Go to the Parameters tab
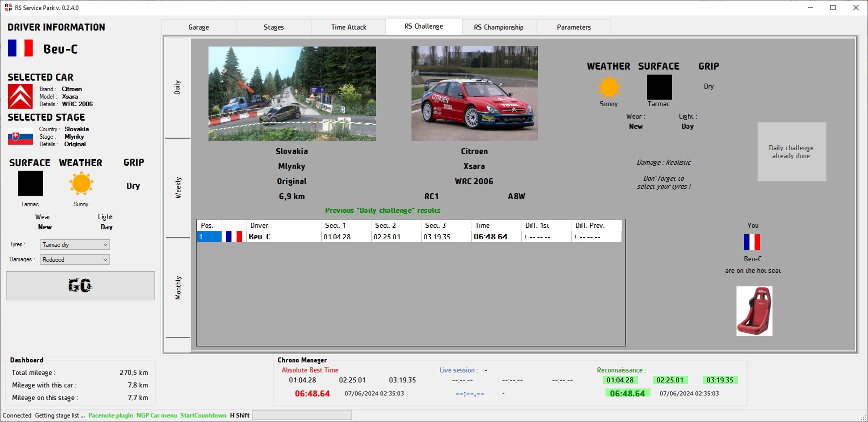This screenshot has width=868, height=422. click(573, 27)
